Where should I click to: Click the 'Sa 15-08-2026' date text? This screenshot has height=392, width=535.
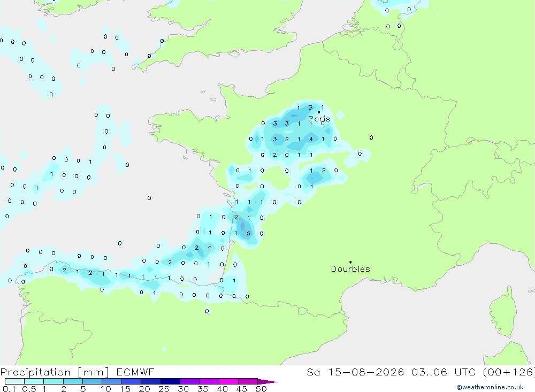click(355, 372)
